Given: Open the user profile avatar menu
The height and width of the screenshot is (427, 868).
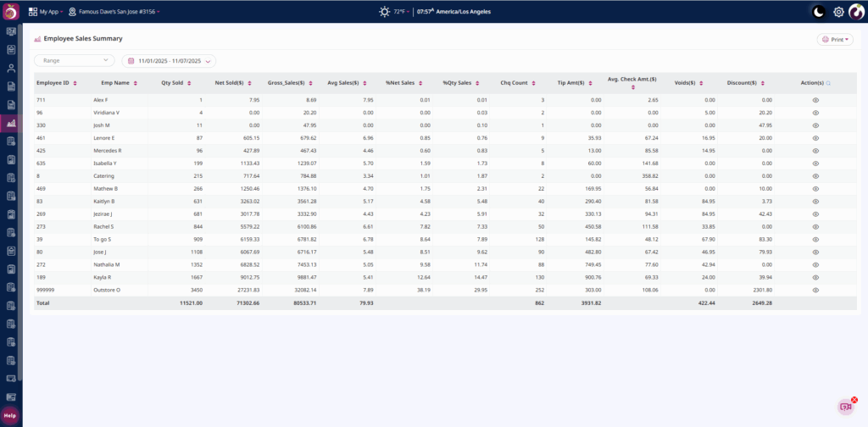Looking at the screenshot, I should (x=856, y=12).
